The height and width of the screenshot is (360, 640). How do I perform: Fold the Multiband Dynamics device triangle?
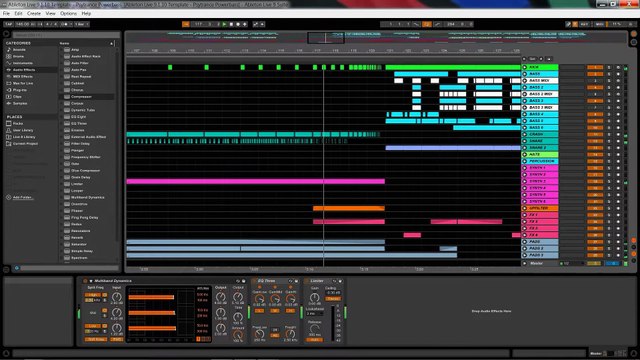point(91,281)
